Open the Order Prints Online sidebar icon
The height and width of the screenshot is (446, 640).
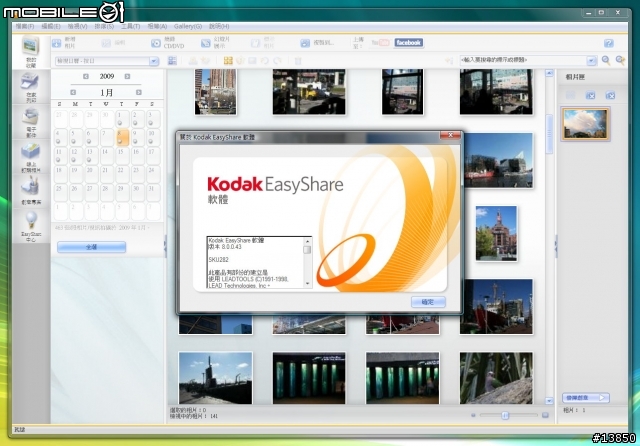coord(31,158)
